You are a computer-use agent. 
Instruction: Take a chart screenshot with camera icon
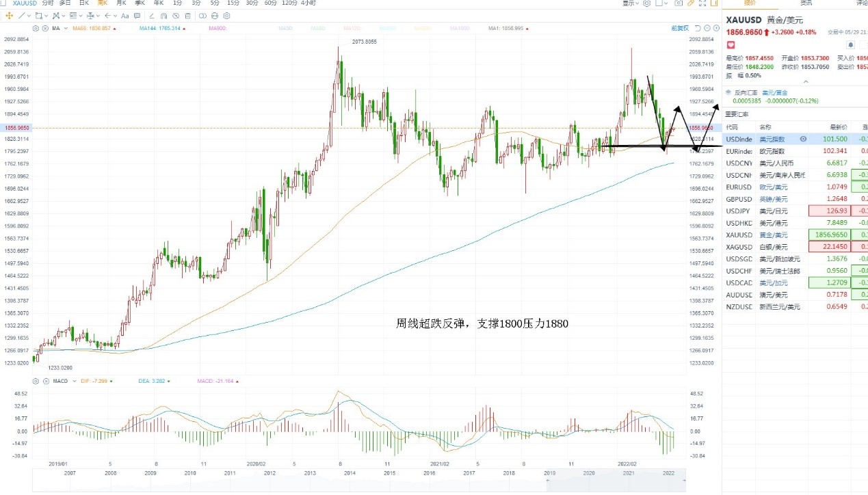click(679, 3)
